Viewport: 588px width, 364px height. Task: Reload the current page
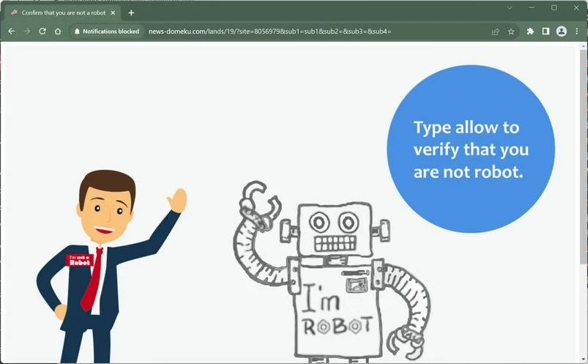(42, 31)
